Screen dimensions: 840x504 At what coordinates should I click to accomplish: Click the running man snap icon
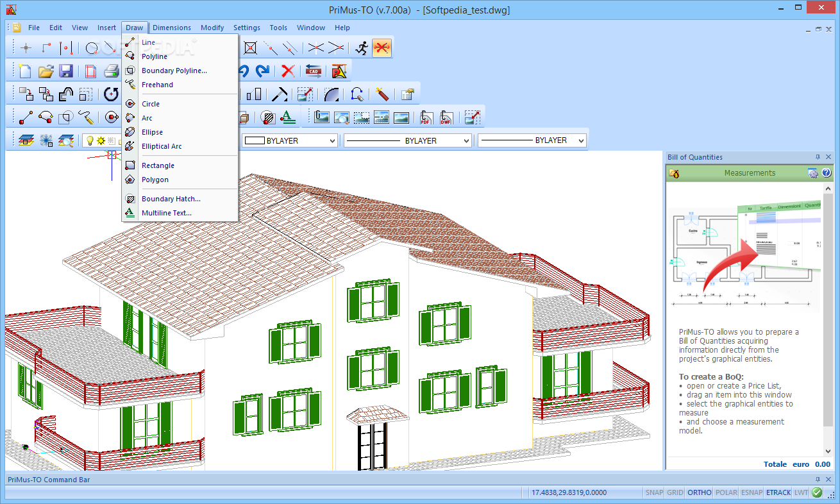tap(362, 47)
